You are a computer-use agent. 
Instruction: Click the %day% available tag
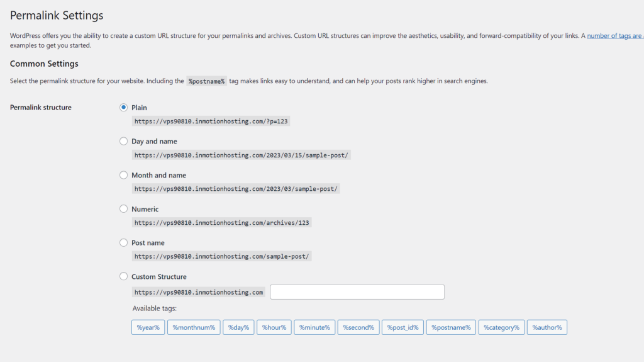pyautogui.click(x=239, y=327)
